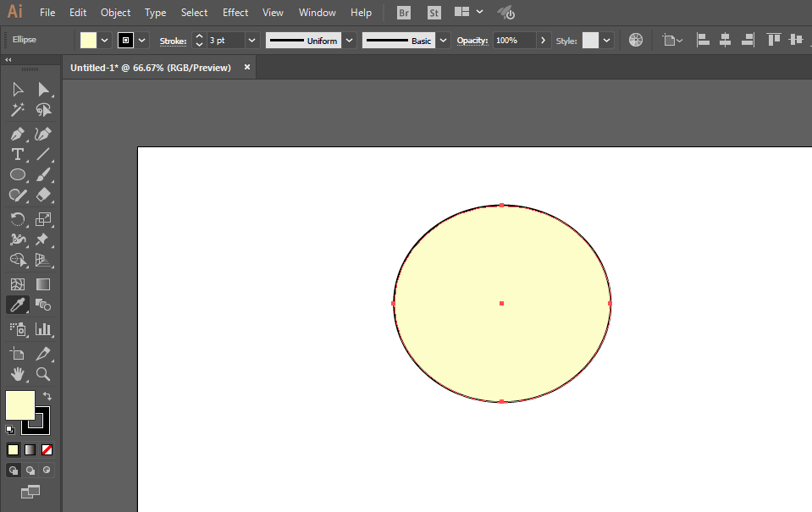812x512 pixels.
Task: Select the Artboard tool
Action: pos(18,354)
